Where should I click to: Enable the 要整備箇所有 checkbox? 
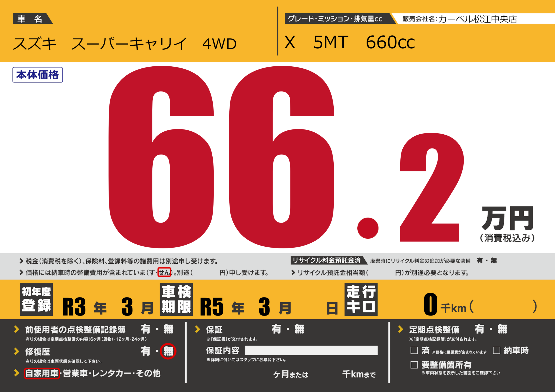[x=414, y=365]
